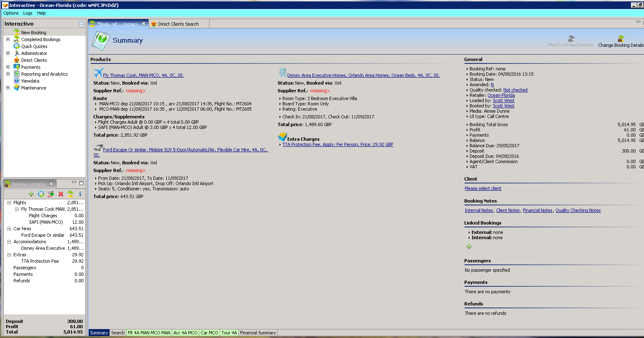Open Disney Area Executive Homes link

coord(363,75)
